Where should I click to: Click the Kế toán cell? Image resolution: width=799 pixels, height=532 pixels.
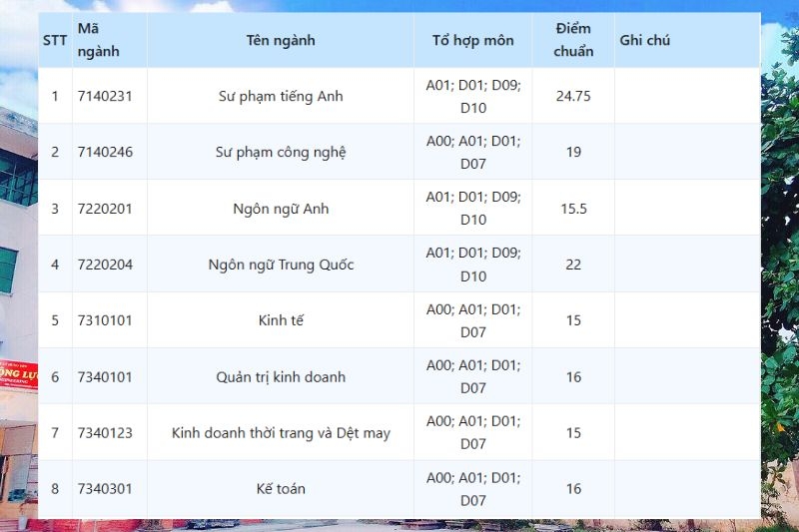coord(281,489)
